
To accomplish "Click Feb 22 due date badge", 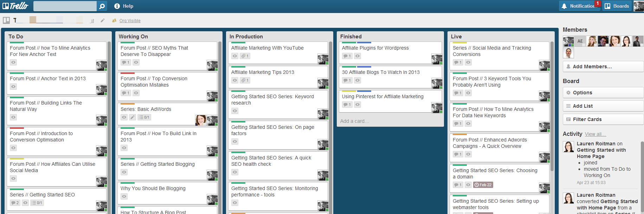I will 483,185.
